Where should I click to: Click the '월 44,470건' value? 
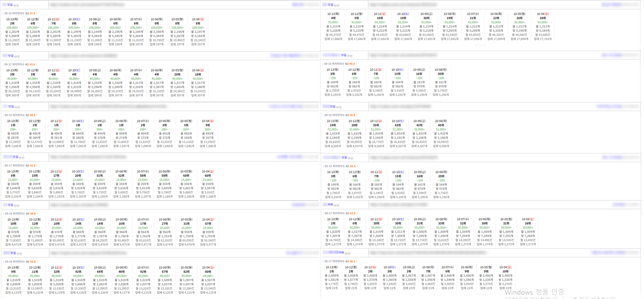(357, 35)
